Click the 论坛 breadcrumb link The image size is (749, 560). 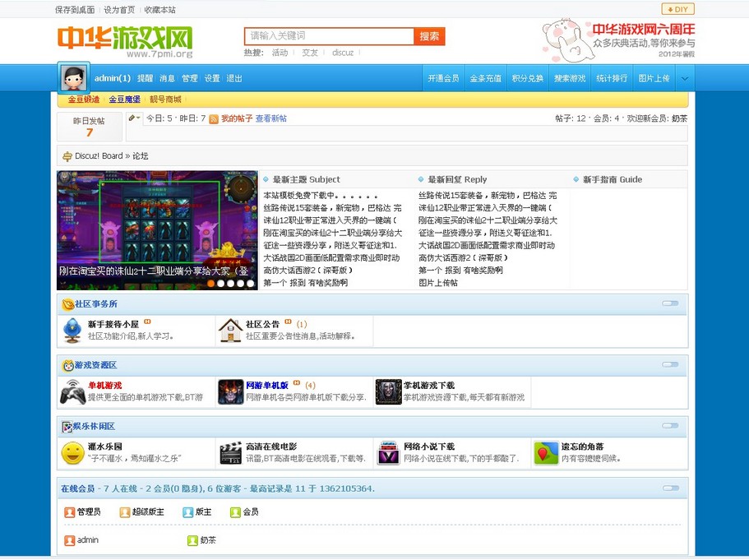(x=141, y=155)
